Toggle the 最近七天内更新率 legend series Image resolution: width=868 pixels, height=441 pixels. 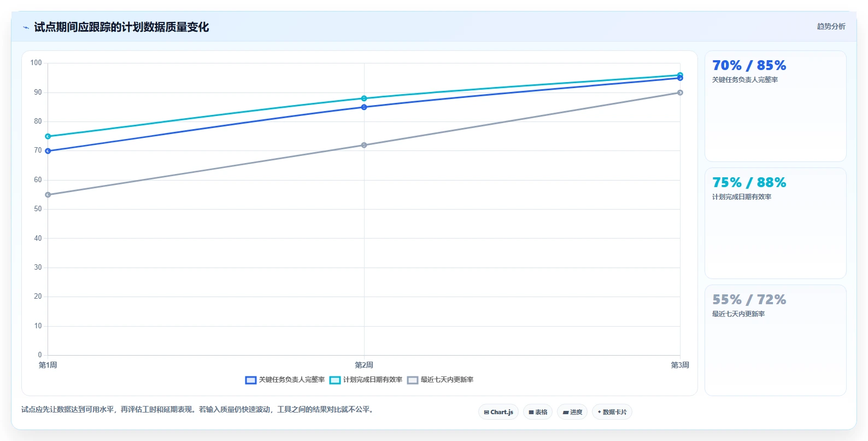(x=440, y=380)
